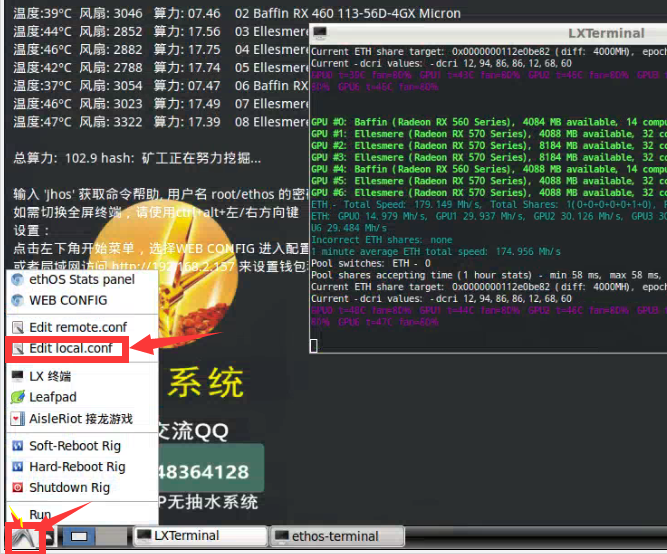667x554 pixels.
Task: Click the 'Incorrect ETH shares: none' line
Action: coord(382,240)
